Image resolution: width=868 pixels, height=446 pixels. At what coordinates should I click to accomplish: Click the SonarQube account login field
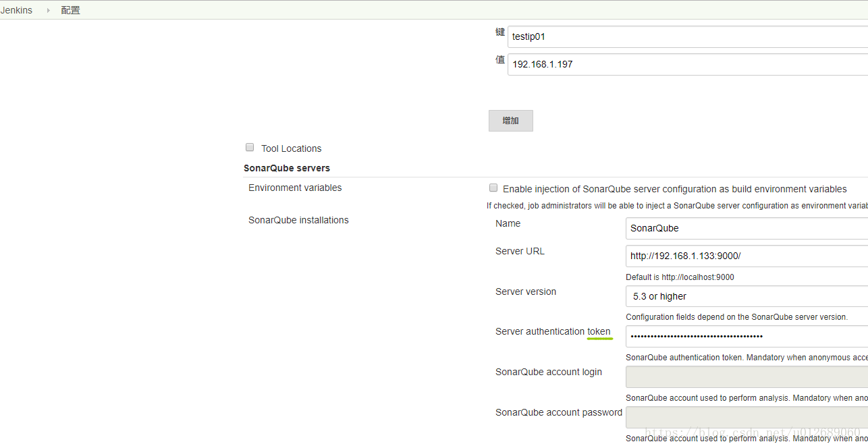(747, 377)
